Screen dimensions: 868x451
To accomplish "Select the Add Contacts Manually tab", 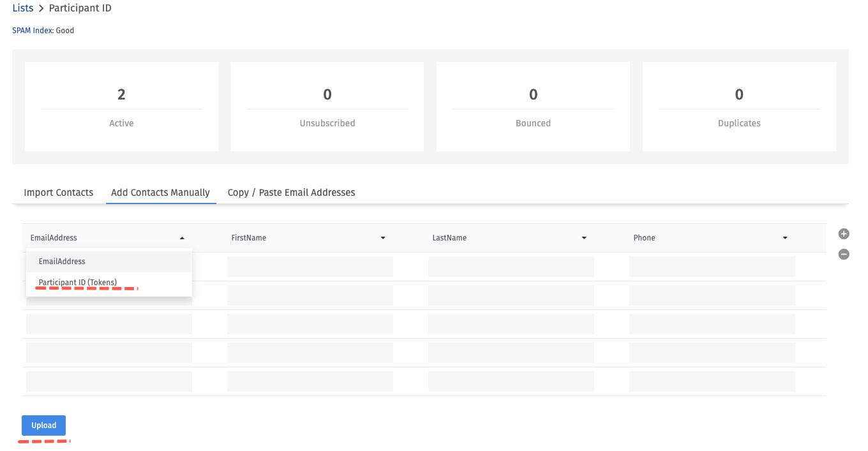I will point(160,192).
